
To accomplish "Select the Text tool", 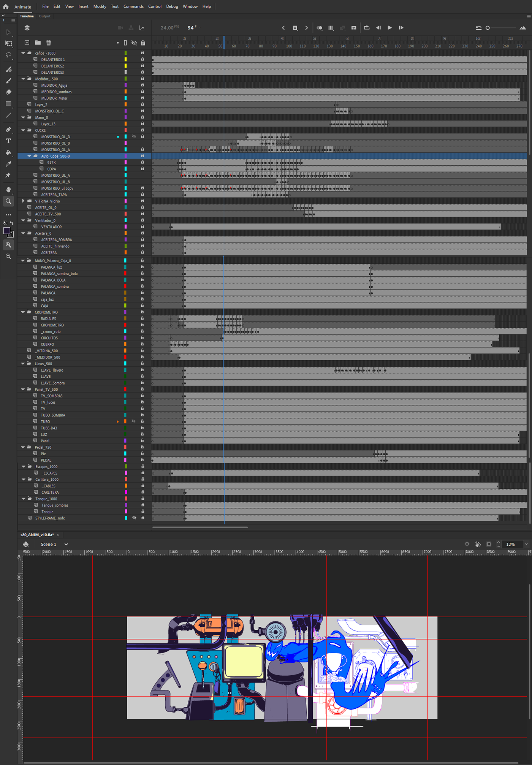I will 8,141.
